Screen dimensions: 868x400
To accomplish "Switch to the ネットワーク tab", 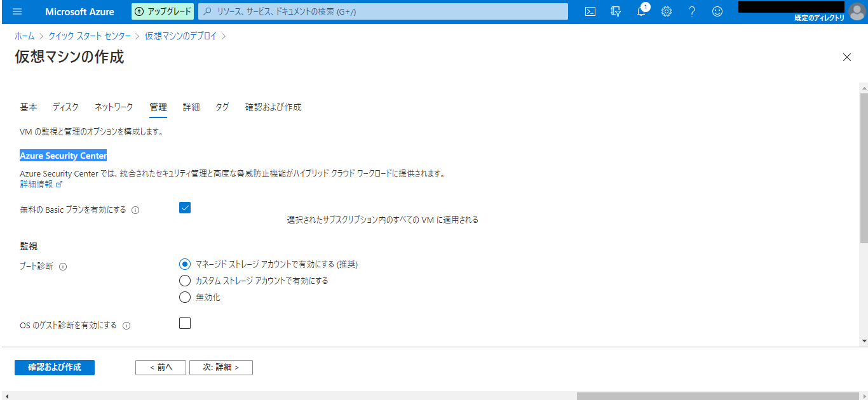I will (x=114, y=107).
